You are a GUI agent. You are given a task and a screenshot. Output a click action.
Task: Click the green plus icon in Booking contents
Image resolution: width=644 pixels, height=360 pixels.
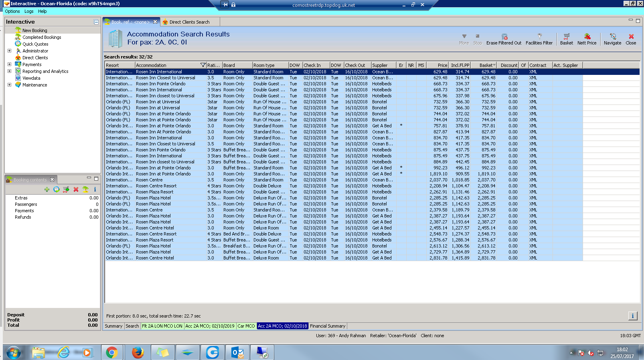tap(47, 189)
